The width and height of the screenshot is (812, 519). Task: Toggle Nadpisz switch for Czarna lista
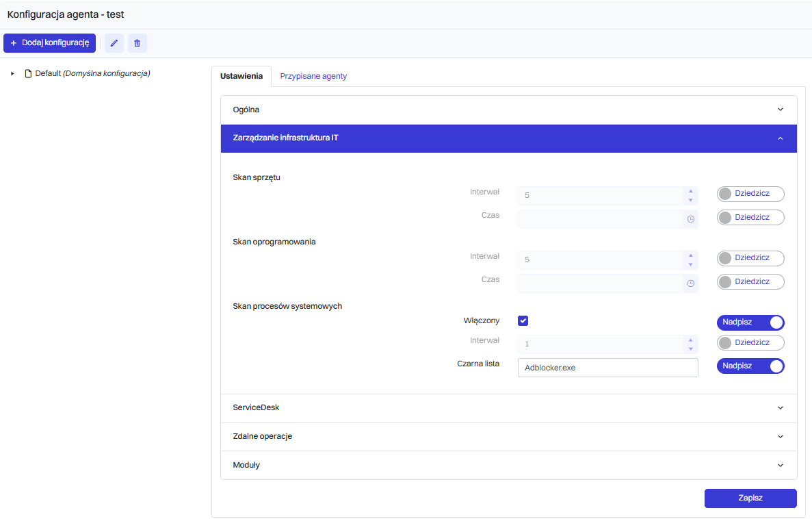pyautogui.click(x=750, y=366)
